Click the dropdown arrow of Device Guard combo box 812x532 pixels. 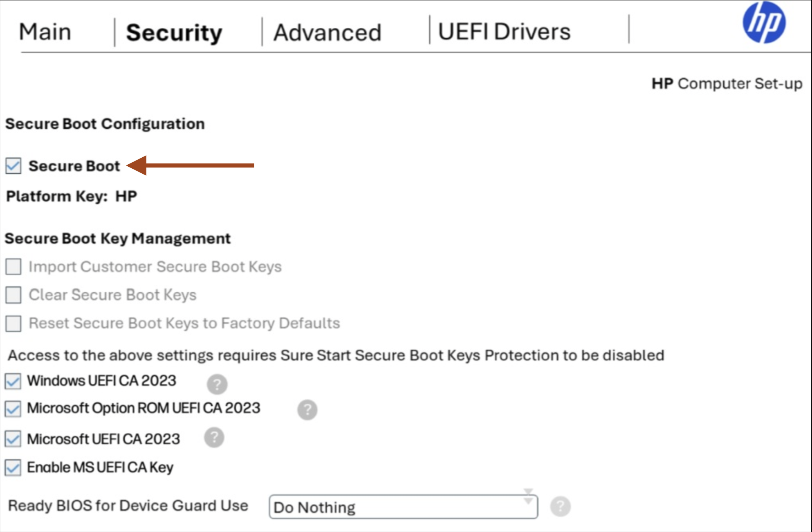pos(528,497)
